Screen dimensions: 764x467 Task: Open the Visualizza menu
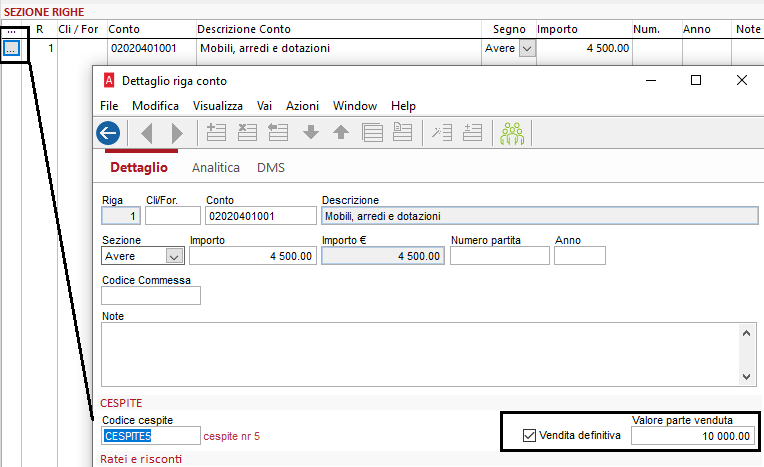click(x=218, y=106)
